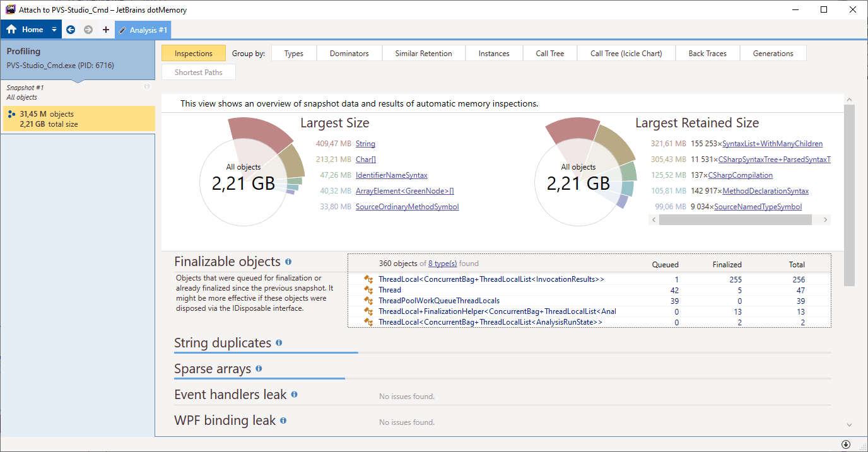Click the Sparse arrays info icon
The width and height of the screenshot is (868, 452).
click(x=259, y=369)
